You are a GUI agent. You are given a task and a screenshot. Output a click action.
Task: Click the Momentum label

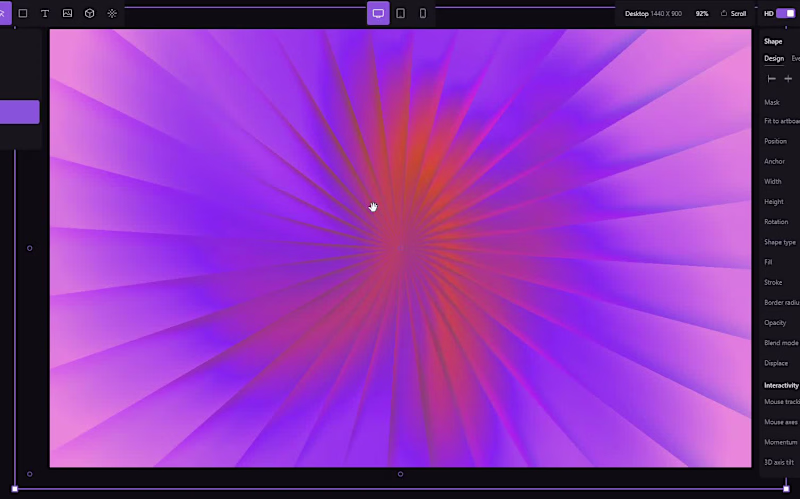pos(781,442)
